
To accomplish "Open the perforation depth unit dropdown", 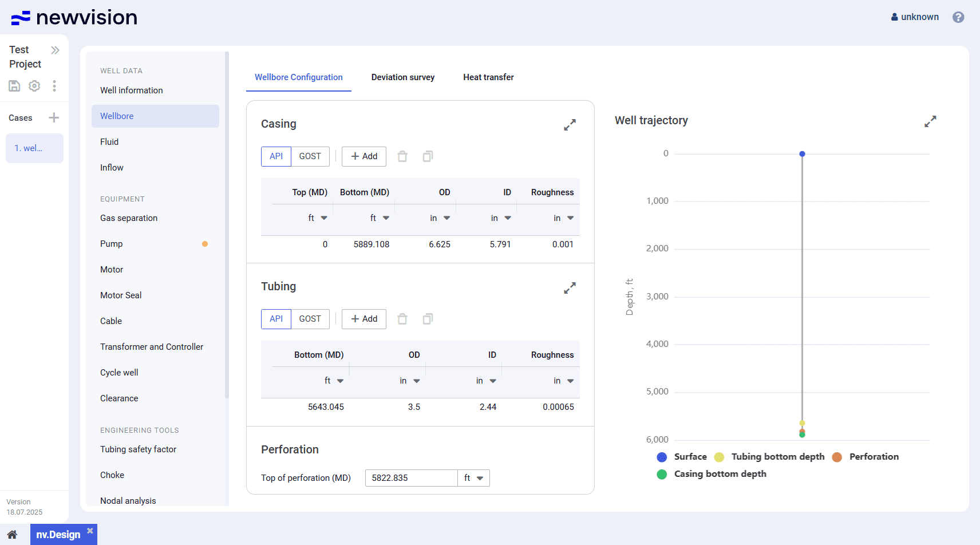I will point(473,478).
